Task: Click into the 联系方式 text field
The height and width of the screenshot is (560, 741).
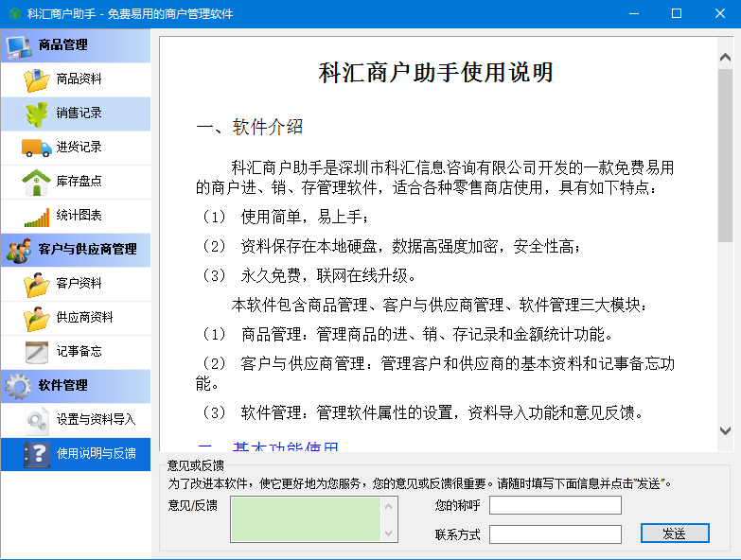Action: click(555, 534)
